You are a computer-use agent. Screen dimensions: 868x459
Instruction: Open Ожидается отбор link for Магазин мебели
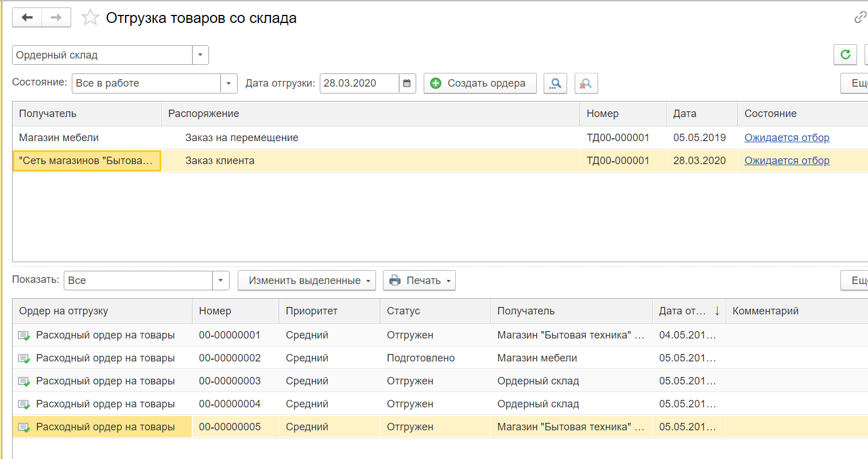[786, 138]
